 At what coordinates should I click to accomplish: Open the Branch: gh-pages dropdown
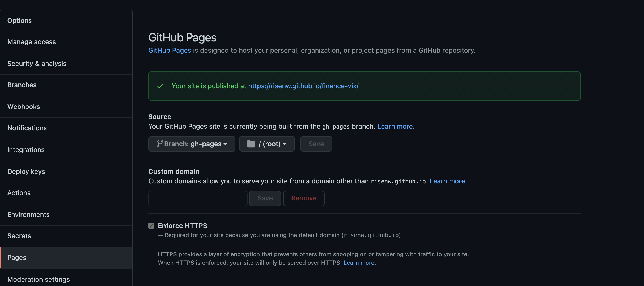coord(192,144)
